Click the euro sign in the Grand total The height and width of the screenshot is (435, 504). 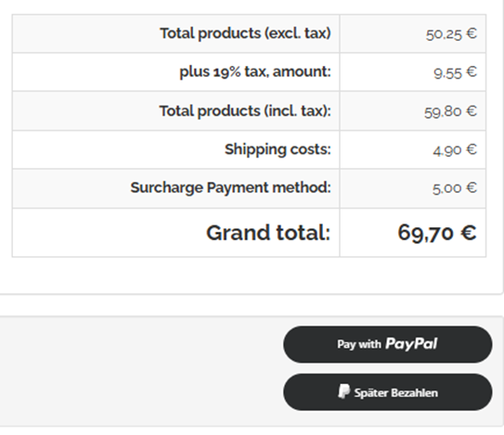coord(469,233)
